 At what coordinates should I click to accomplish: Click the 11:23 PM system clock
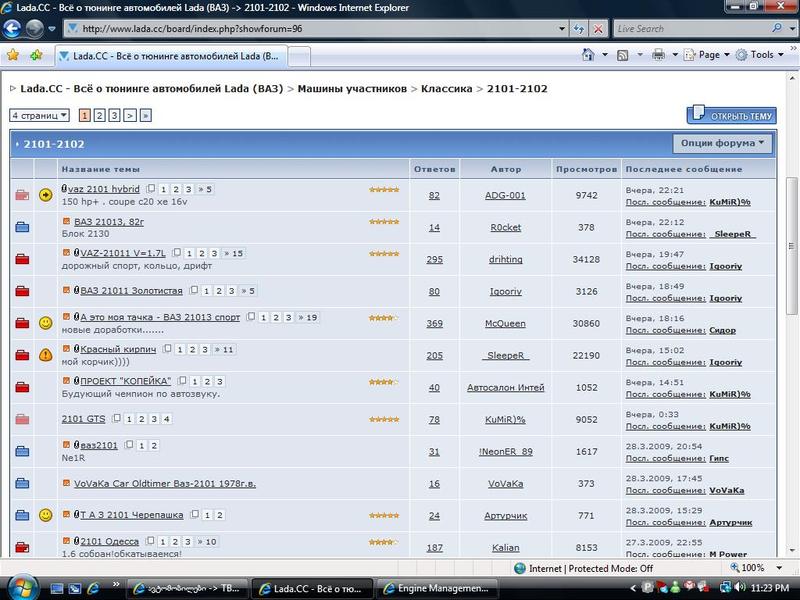coord(770,588)
